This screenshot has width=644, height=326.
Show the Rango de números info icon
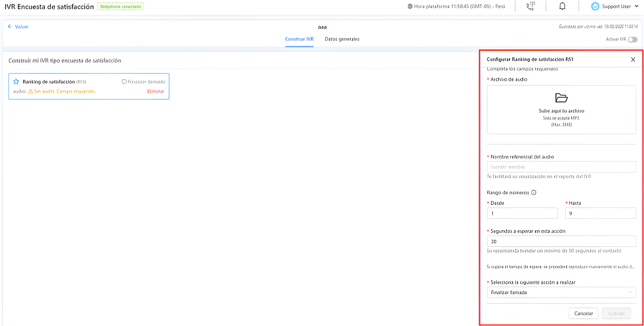[534, 193]
